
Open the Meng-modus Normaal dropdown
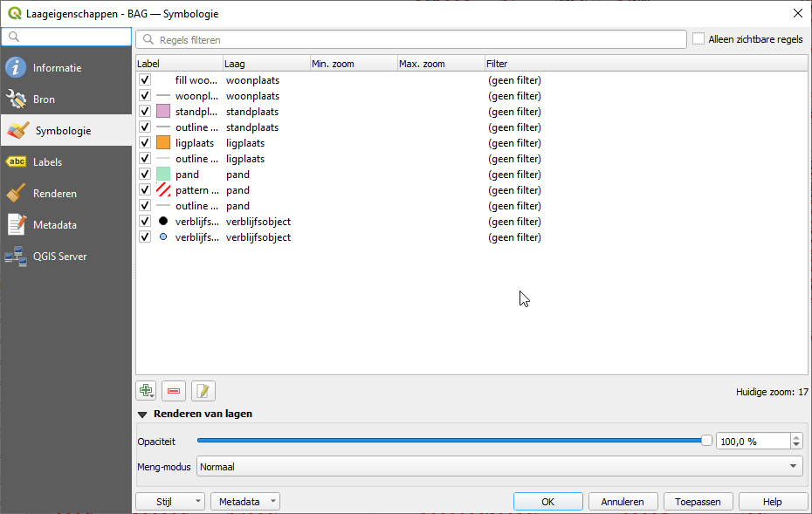click(499, 466)
